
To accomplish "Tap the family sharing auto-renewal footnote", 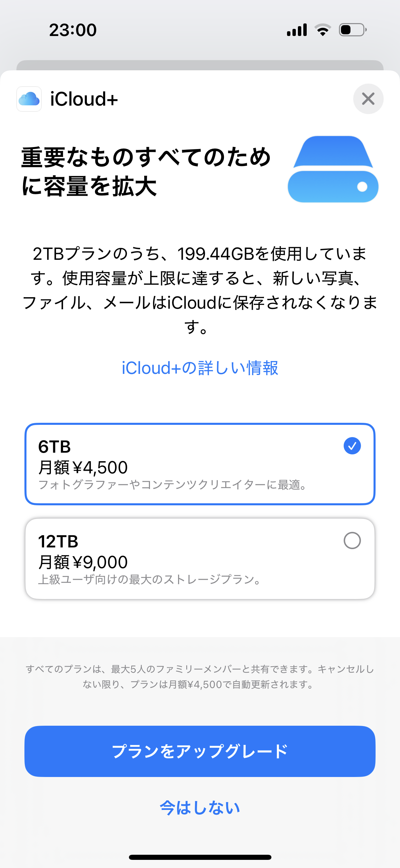I will 200,676.
